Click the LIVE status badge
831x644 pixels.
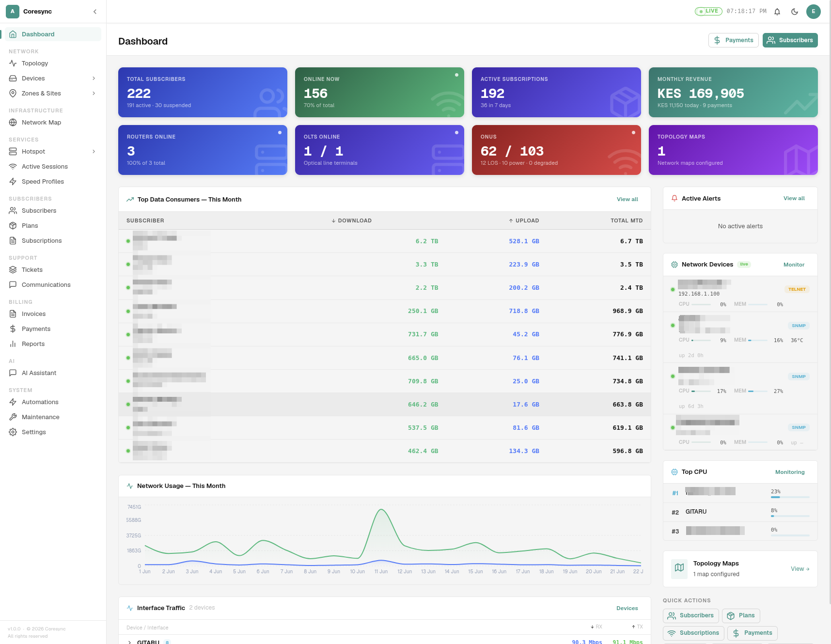coord(708,11)
